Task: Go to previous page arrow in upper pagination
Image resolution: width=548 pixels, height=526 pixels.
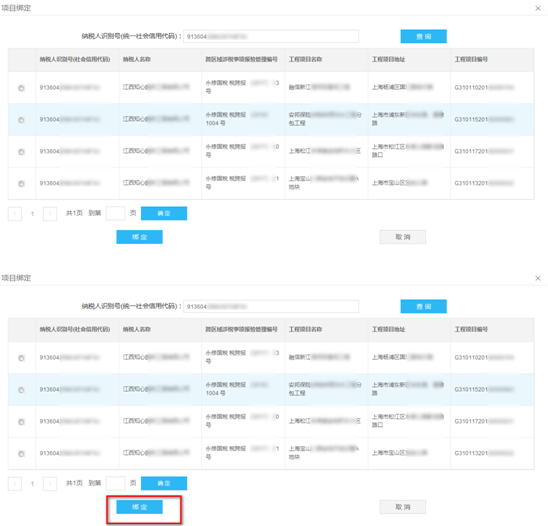Action: click(x=15, y=214)
